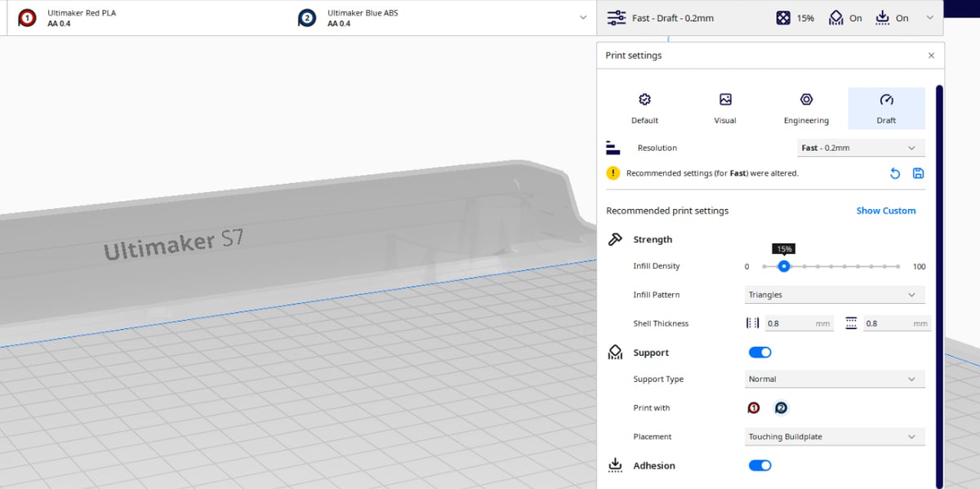The width and height of the screenshot is (980, 489).
Task: Click the infill 15% icon in header
Action: click(782, 18)
